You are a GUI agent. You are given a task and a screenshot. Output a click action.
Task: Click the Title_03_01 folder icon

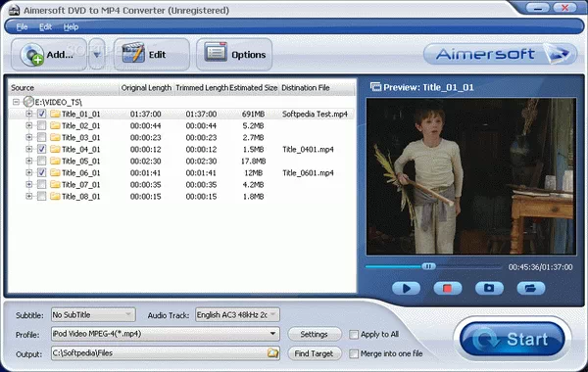(x=55, y=137)
